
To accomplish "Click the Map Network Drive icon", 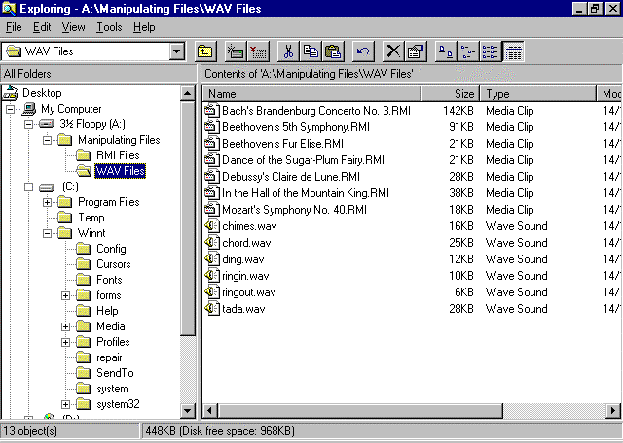I will [236, 51].
